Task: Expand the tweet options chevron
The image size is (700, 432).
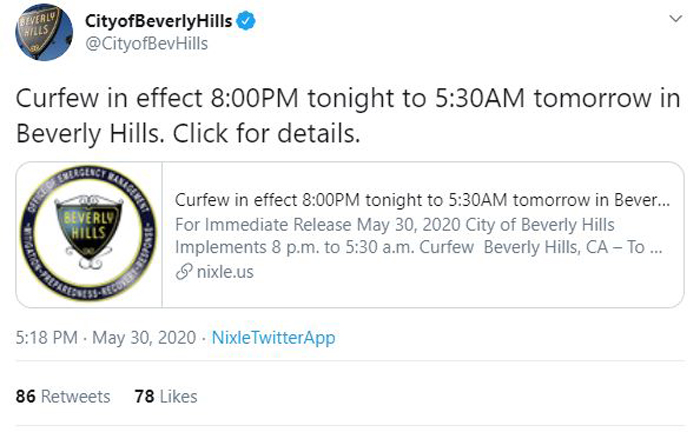Action: 676,19
